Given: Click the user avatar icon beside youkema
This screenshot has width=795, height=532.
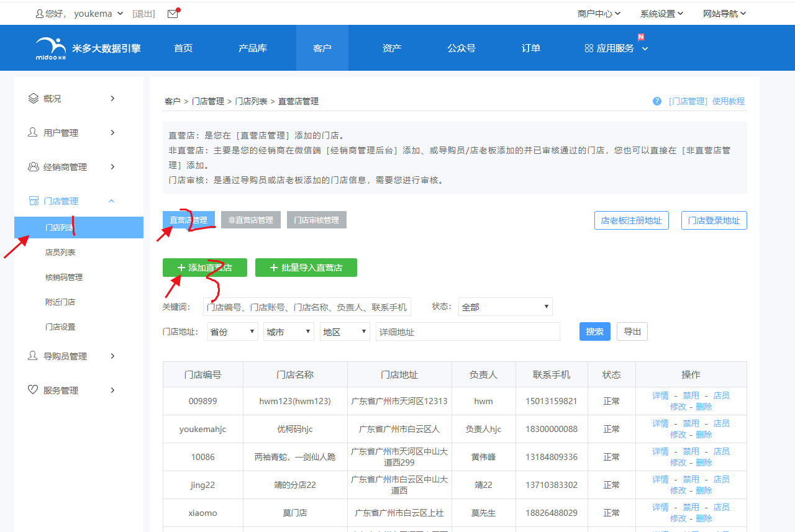Looking at the screenshot, I should [x=40, y=14].
